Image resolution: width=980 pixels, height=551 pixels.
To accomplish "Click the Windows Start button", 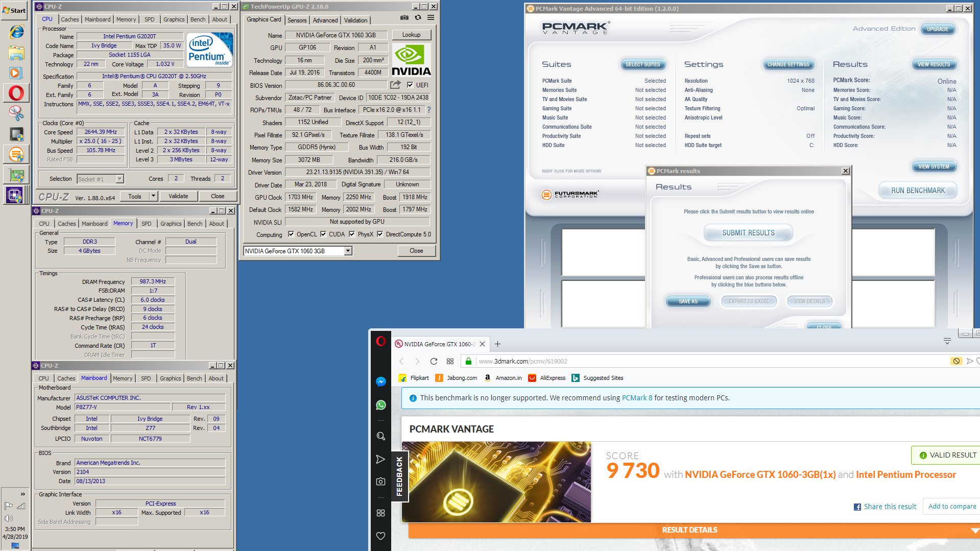I will click(x=14, y=10).
